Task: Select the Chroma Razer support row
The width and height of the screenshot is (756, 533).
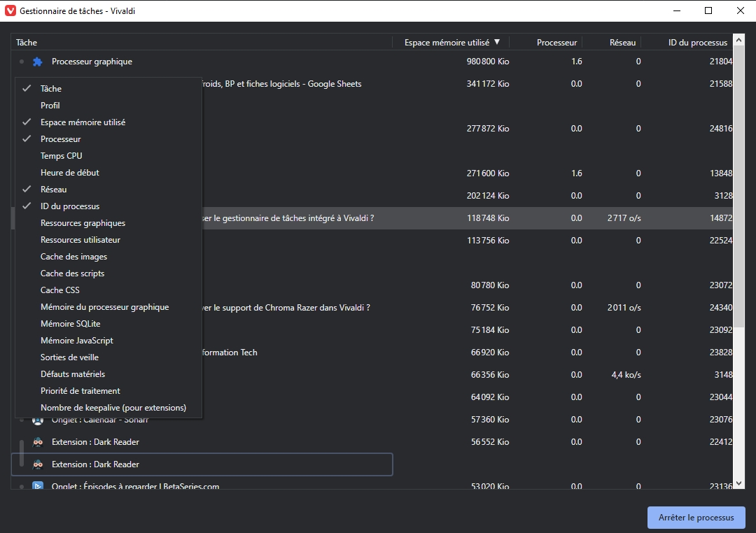Action: coord(372,308)
